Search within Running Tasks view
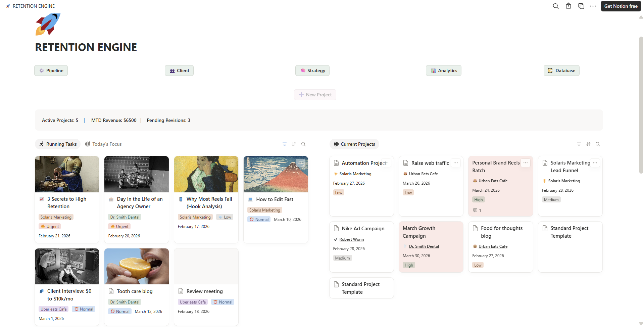 point(303,144)
